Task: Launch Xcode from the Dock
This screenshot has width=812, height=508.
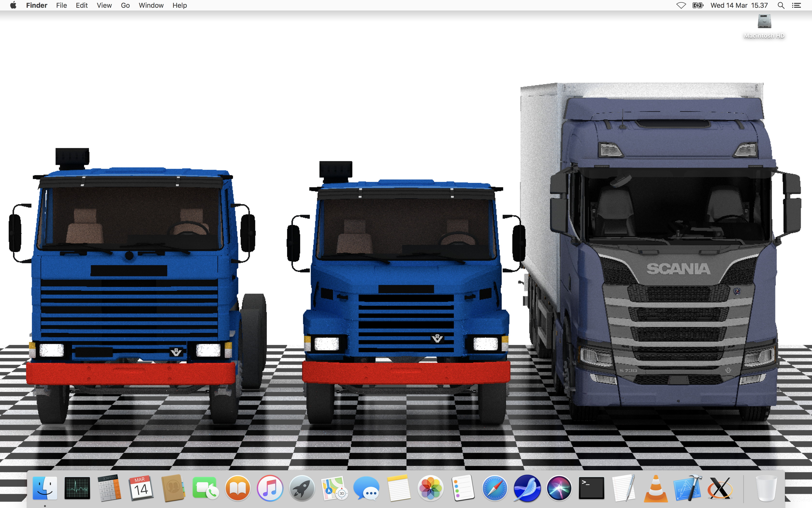Action: pos(688,488)
